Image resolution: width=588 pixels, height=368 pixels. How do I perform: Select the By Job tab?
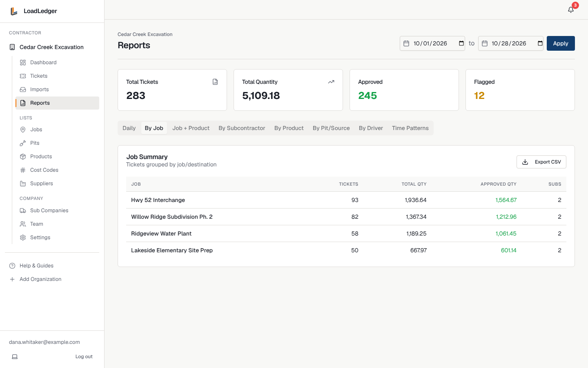tap(154, 128)
